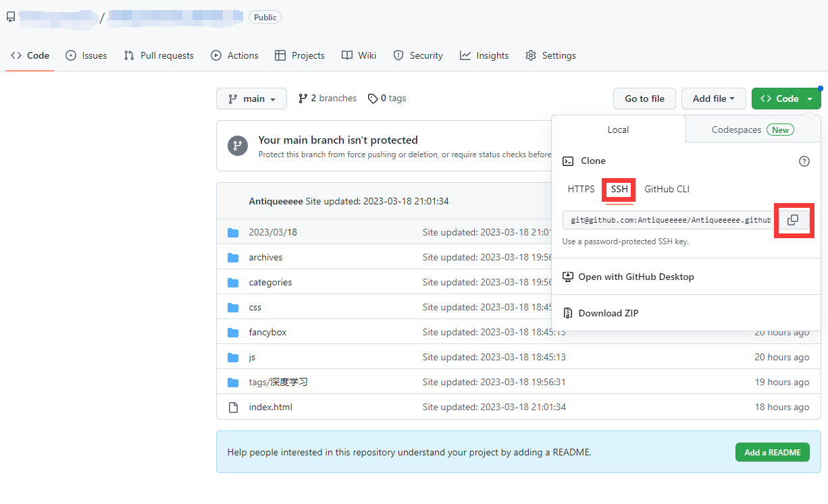Select the GitHub CLI clone option
Viewport: 828px width, 504px height.
(667, 190)
